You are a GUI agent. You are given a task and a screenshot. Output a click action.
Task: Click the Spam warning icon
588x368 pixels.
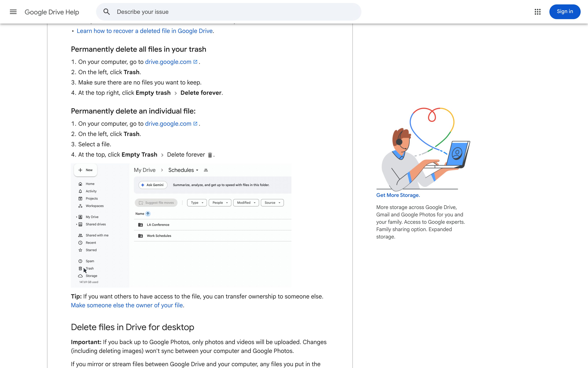point(80,261)
